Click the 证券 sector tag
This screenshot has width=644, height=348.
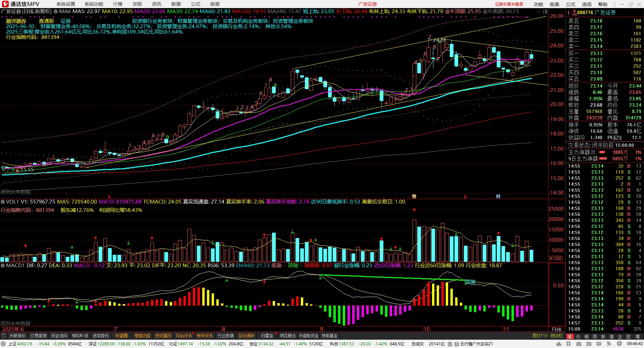[x=66, y=21]
